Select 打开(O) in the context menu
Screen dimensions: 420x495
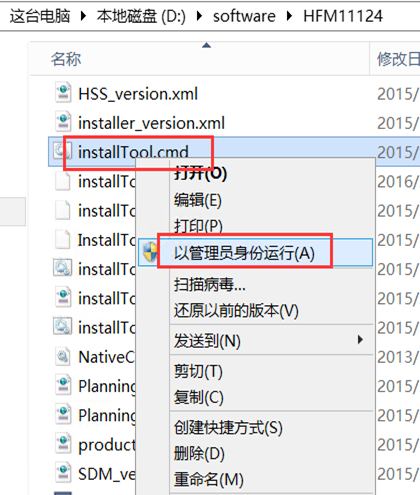coord(200,173)
